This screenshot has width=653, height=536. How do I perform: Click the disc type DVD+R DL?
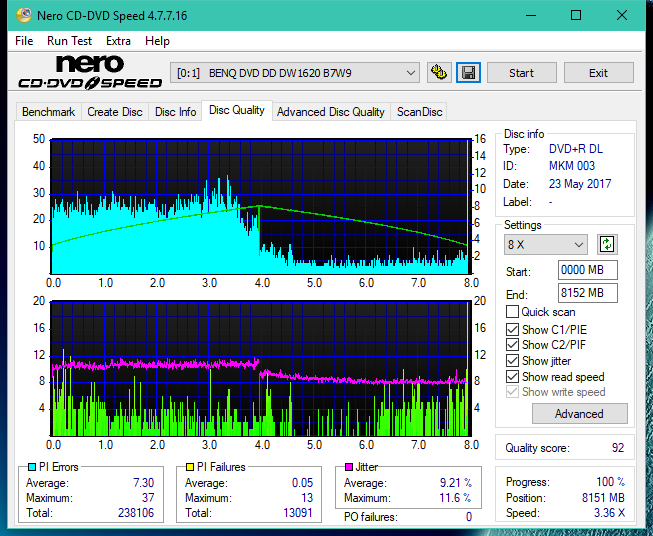pyautogui.click(x=576, y=149)
